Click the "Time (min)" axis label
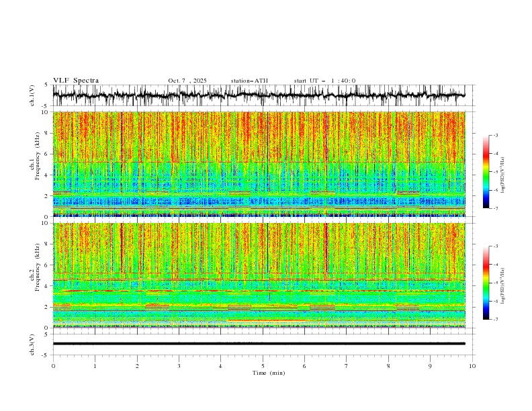 (269, 373)
